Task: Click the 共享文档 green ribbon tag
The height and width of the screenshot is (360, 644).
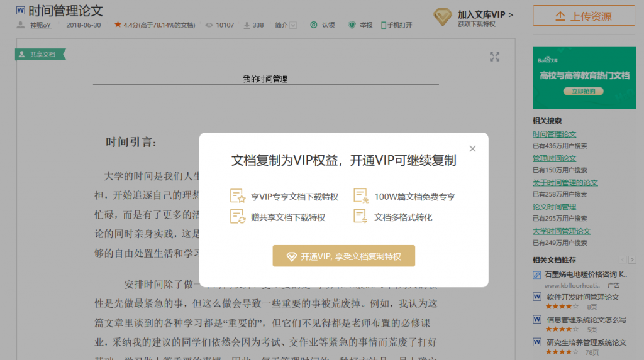Action: pyautogui.click(x=40, y=55)
